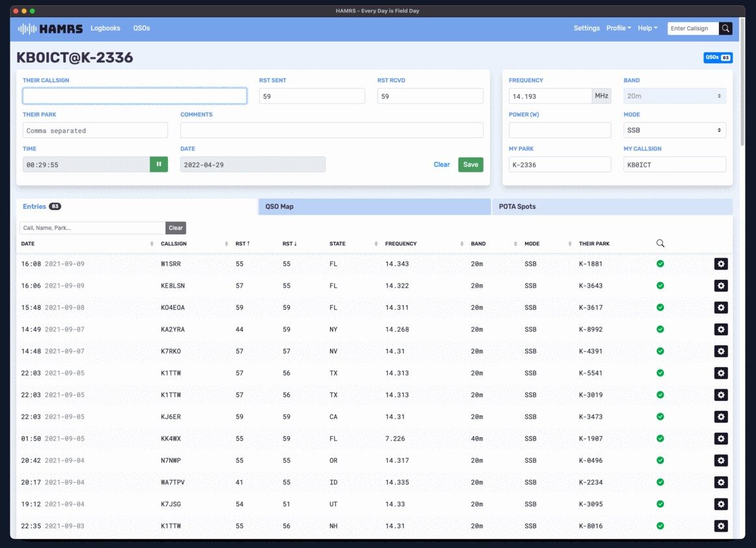Open the settings gear on the KK4WX entry
756x548 pixels.
click(721, 438)
